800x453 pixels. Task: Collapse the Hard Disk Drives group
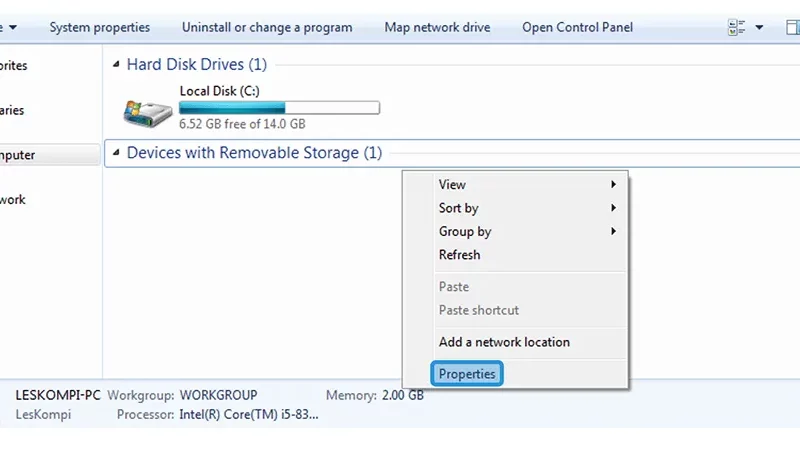point(116,64)
